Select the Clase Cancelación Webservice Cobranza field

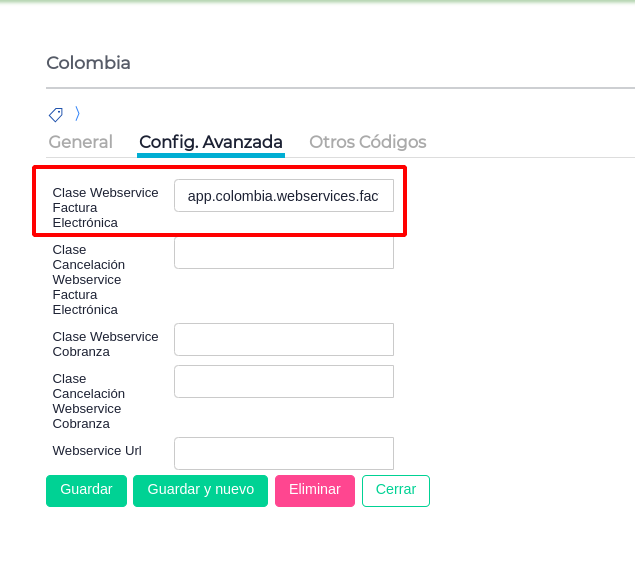pos(284,382)
